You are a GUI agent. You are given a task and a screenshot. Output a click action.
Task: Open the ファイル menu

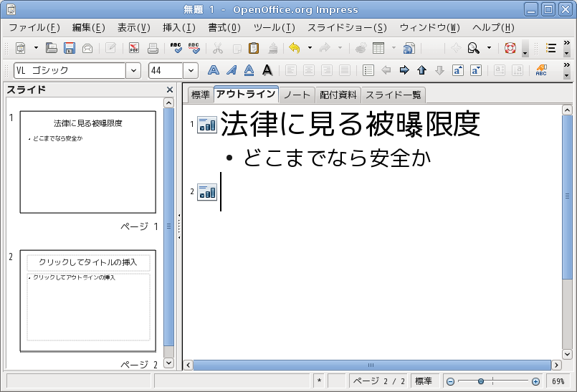pyautogui.click(x=34, y=28)
